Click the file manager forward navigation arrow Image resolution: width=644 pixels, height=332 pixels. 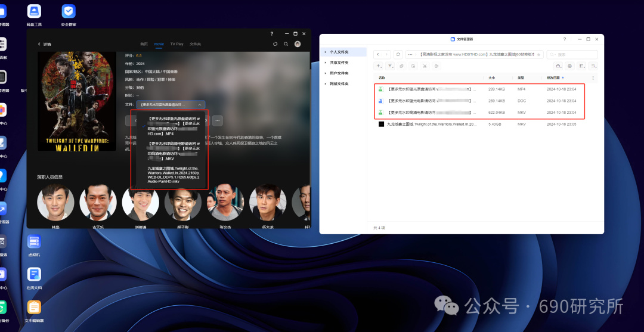386,55
